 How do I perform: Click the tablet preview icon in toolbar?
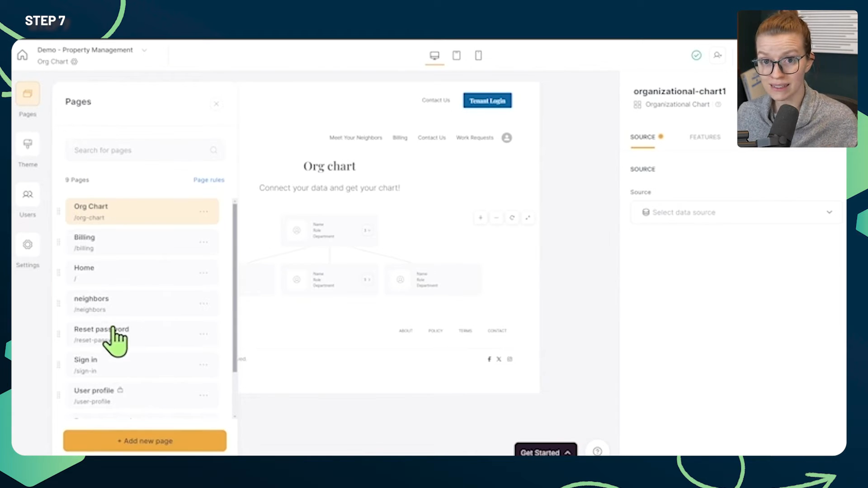[457, 56]
